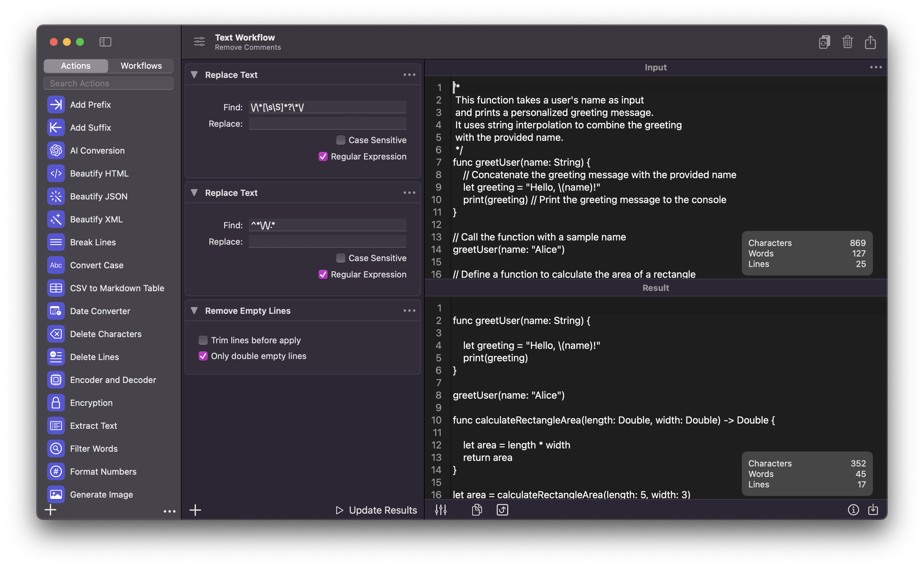Click the second Replace field
Image resolution: width=924 pixels, height=568 pixels.
327,242
